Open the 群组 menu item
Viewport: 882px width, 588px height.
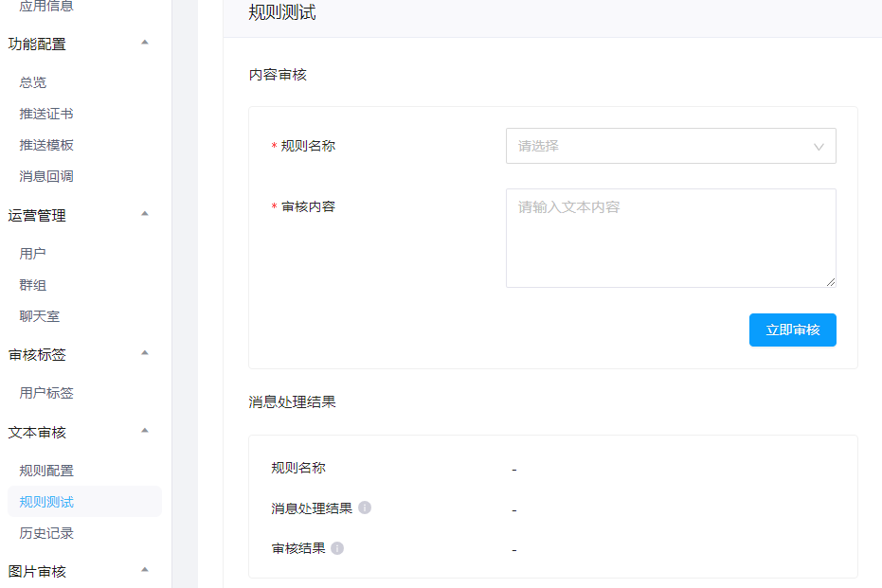[33, 285]
